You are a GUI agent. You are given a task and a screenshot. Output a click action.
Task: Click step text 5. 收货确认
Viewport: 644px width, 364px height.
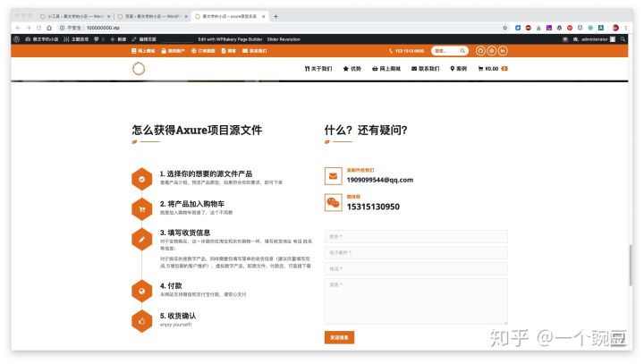[178, 316]
